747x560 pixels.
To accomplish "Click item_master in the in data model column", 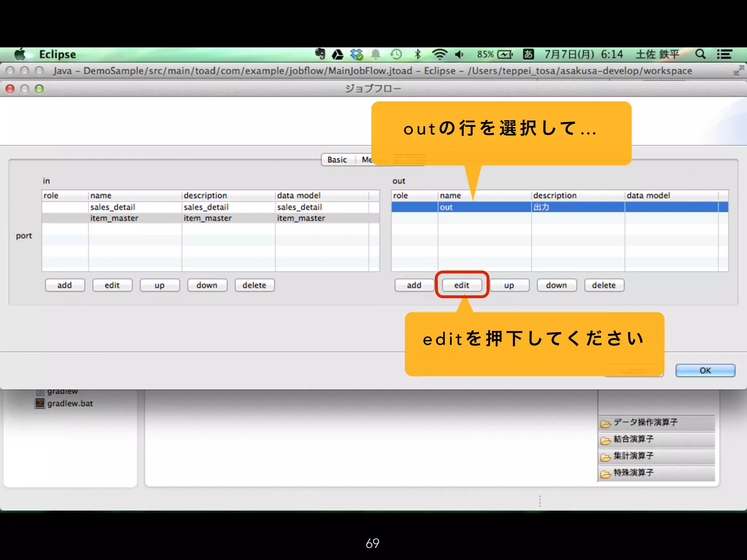I will [301, 218].
